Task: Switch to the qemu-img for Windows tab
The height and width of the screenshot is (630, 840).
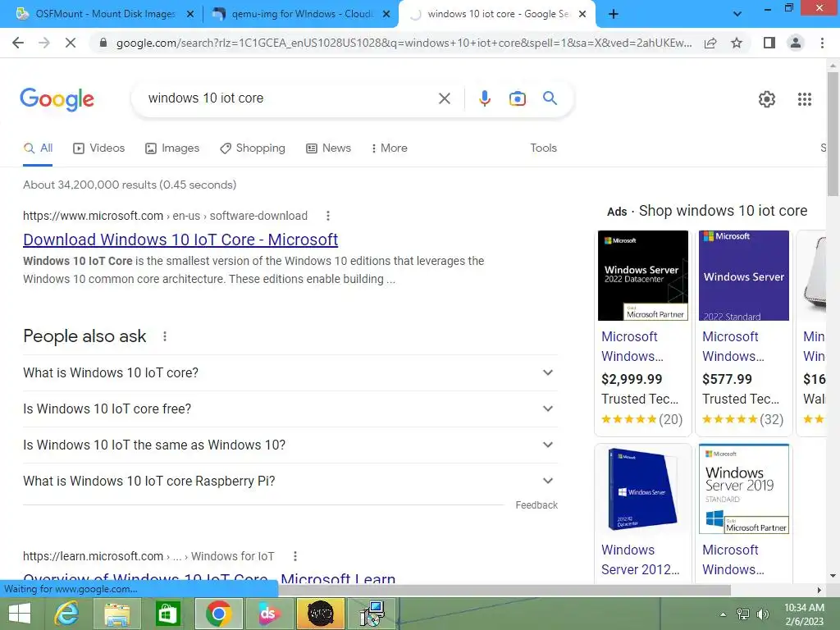Action: pos(300,14)
